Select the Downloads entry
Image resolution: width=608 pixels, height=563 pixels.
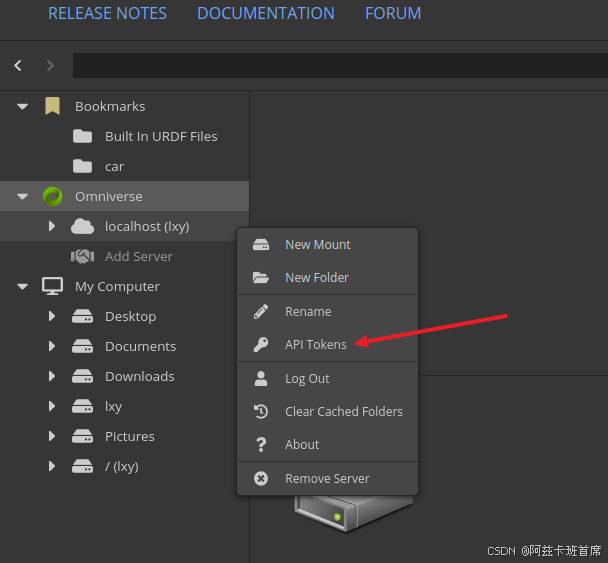point(140,376)
